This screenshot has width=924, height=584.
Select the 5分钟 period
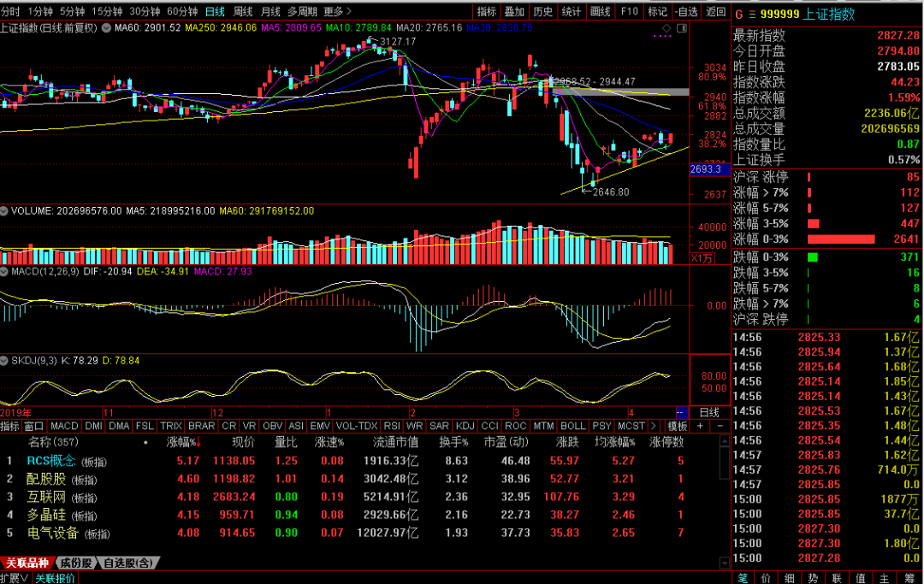tap(72, 11)
